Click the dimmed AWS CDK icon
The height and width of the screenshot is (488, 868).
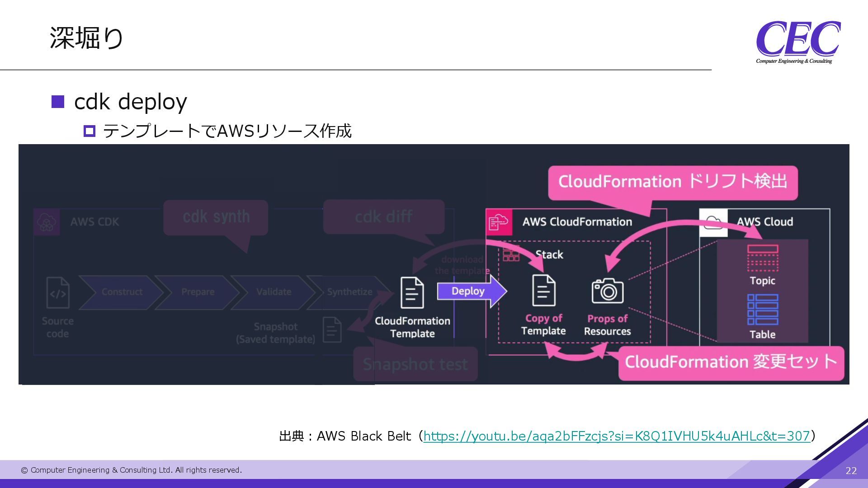[47, 222]
